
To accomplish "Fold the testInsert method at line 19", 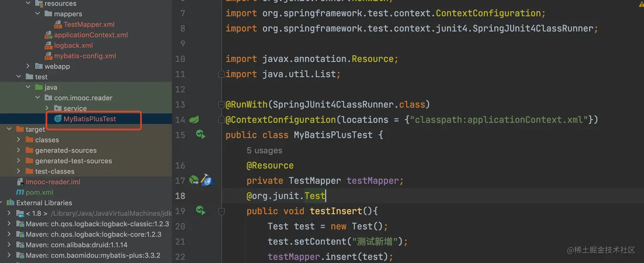I will 221,211.
